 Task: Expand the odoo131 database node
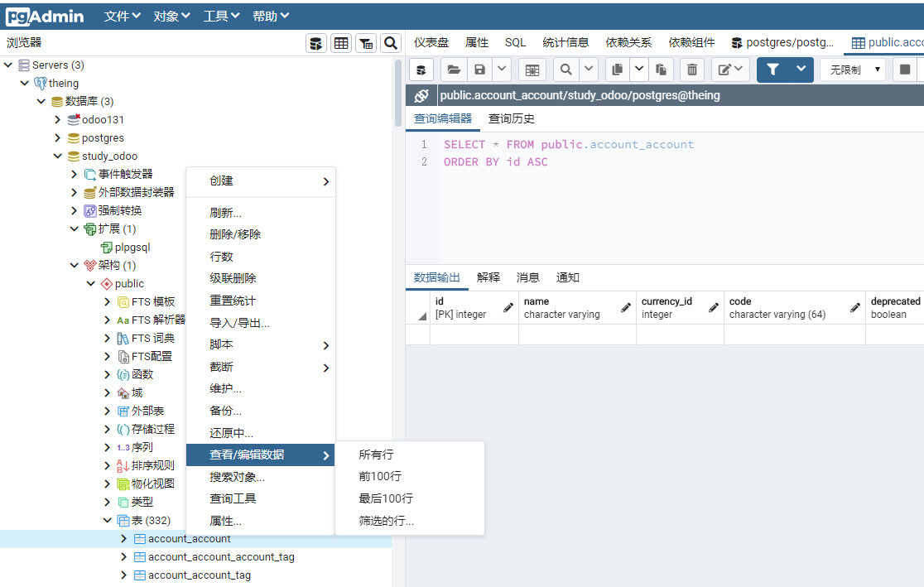(58, 120)
